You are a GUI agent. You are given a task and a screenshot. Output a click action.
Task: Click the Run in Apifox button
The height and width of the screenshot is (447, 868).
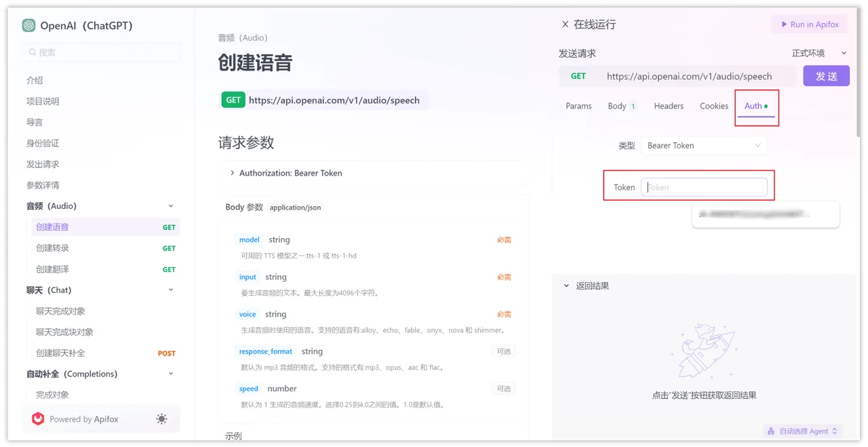coord(810,24)
